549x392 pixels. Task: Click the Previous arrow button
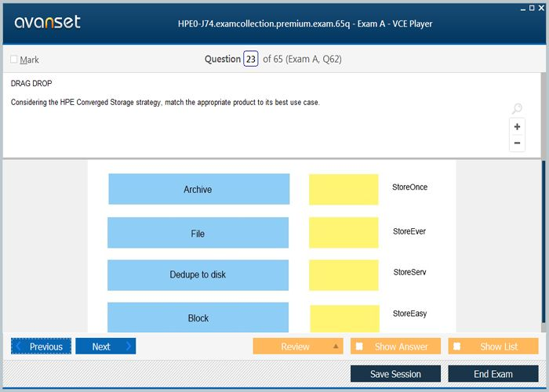coord(41,347)
